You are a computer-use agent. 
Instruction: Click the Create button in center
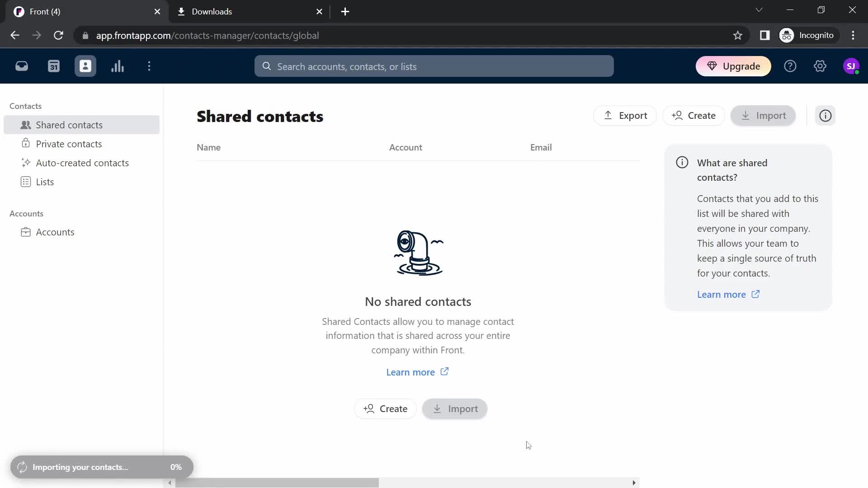tap(387, 409)
